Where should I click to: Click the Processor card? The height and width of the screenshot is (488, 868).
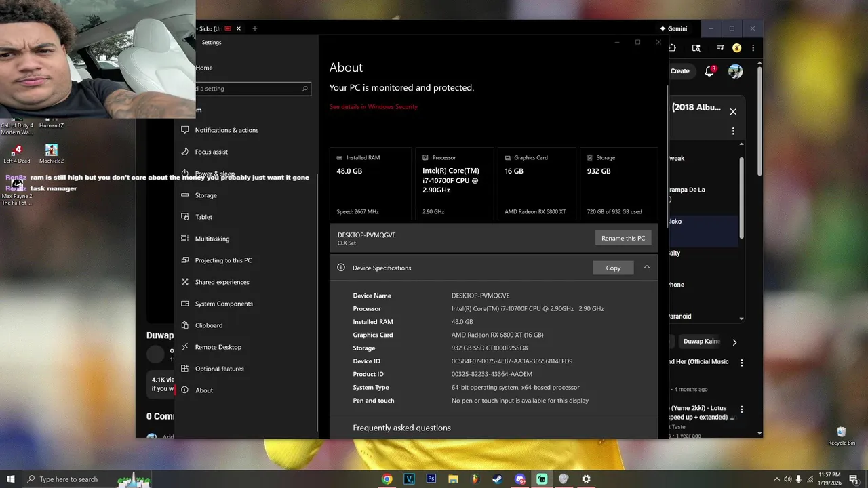(454, 184)
